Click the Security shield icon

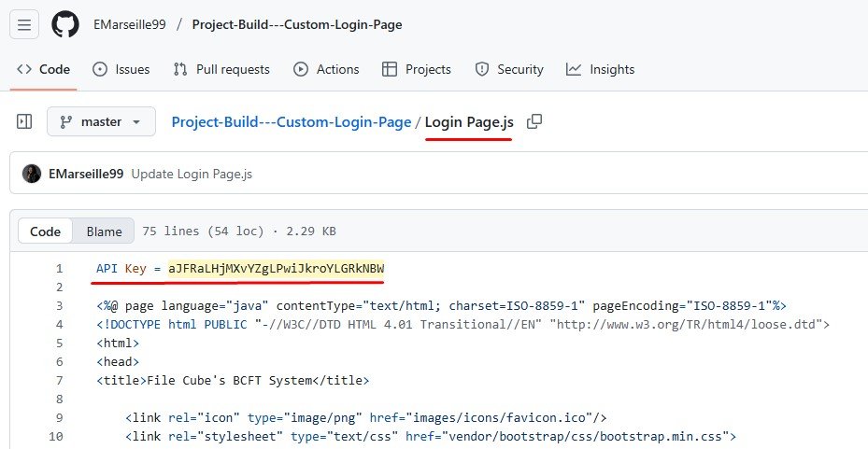pyautogui.click(x=481, y=70)
